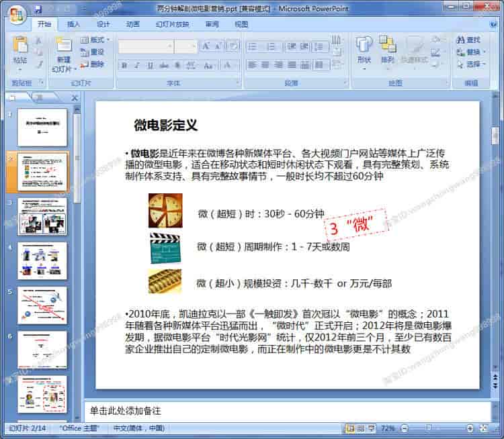Toggle Center text alignment
Image resolution: width=504 pixels, height=439 pixels.
265,65
